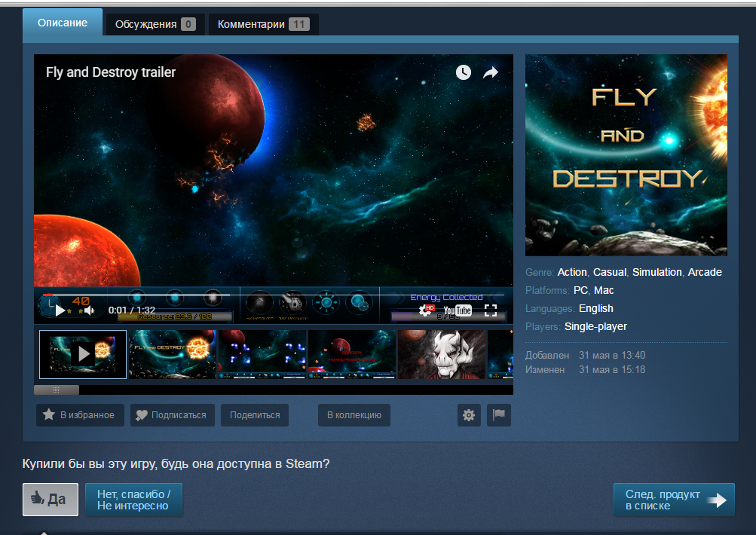Click the Arcade genre link
756x535 pixels.
coord(705,272)
